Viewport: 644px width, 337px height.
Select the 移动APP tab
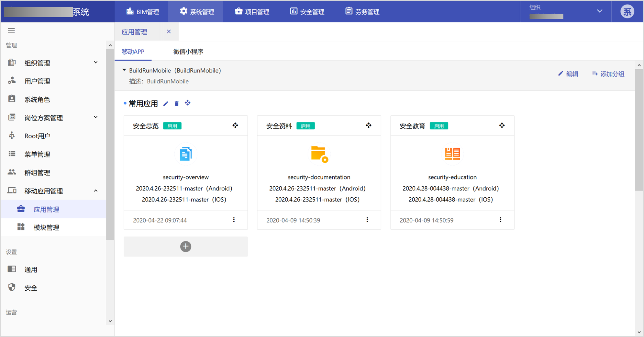133,52
